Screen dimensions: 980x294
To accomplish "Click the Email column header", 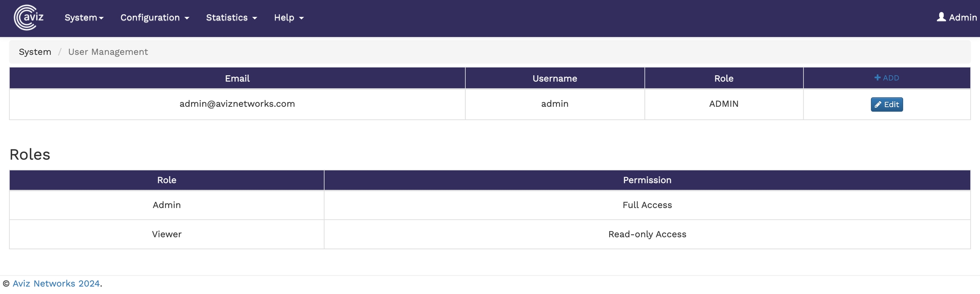I will [x=237, y=78].
